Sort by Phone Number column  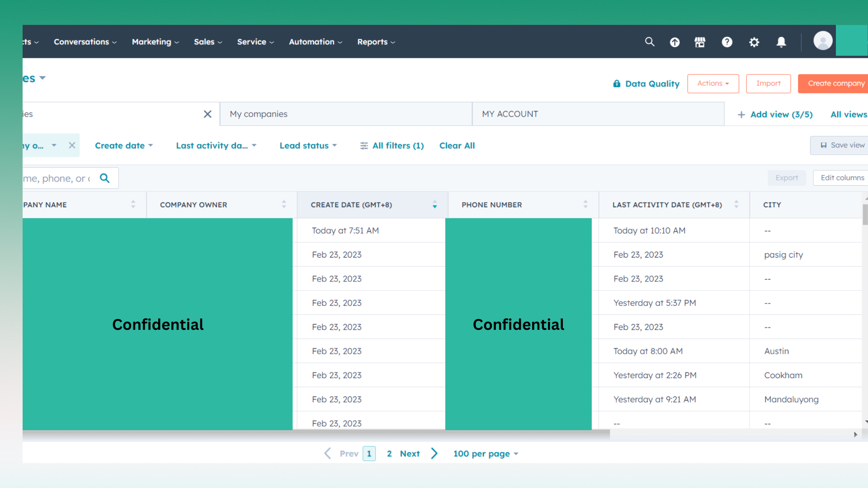[x=585, y=205]
